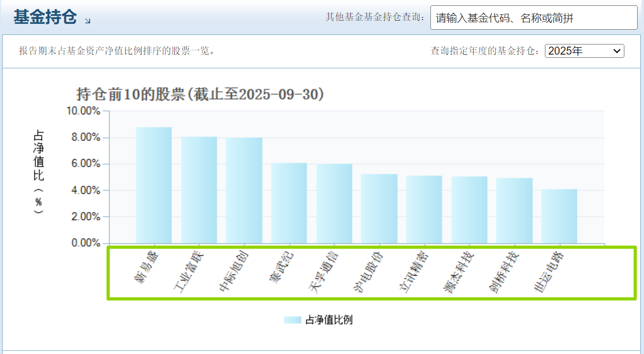This screenshot has width=644, height=354.
Task: Click the 8.00% y-axis tick label
Action: pos(85,137)
